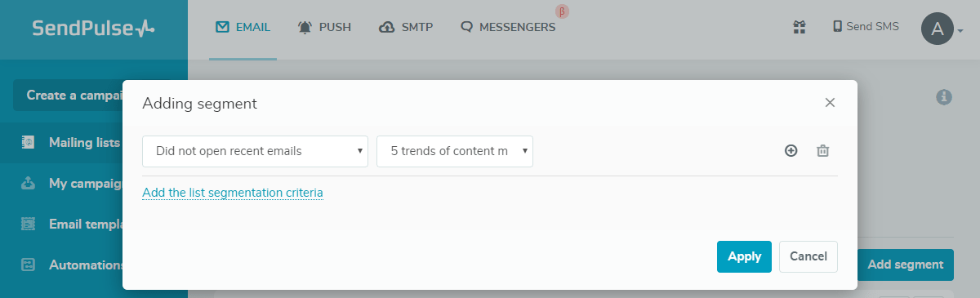Open the gift box icon in header
980x298 pixels.
(x=800, y=27)
